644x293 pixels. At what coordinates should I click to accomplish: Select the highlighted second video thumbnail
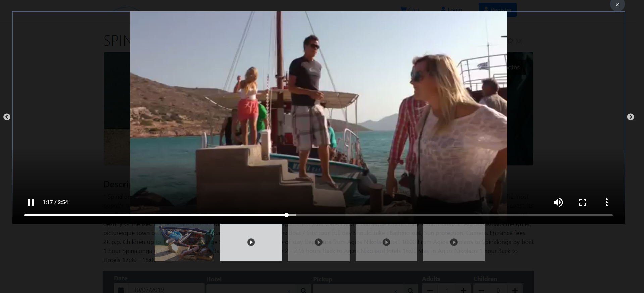click(251, 242)
